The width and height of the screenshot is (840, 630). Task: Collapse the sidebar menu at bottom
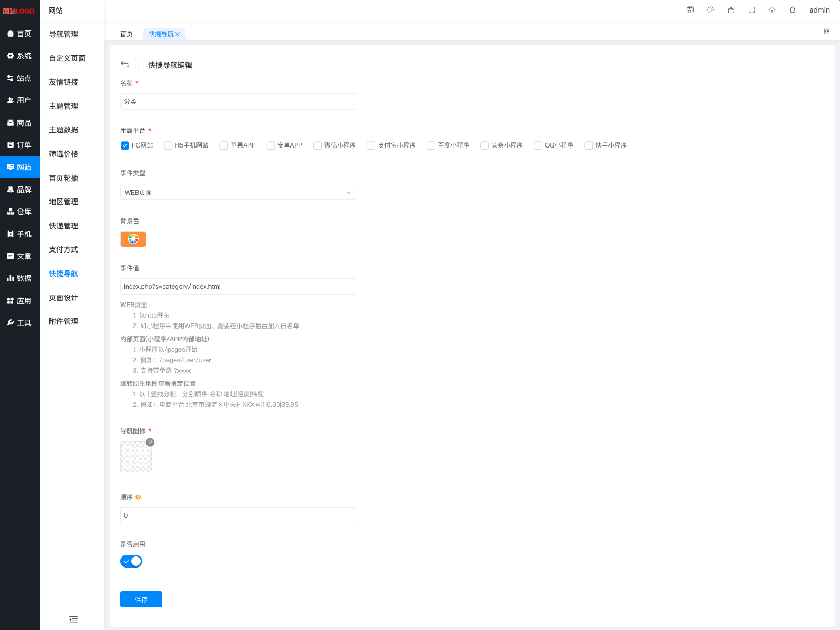73,619
